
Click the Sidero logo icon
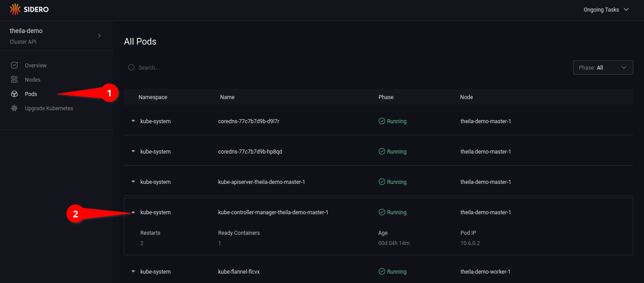(15, 9)
